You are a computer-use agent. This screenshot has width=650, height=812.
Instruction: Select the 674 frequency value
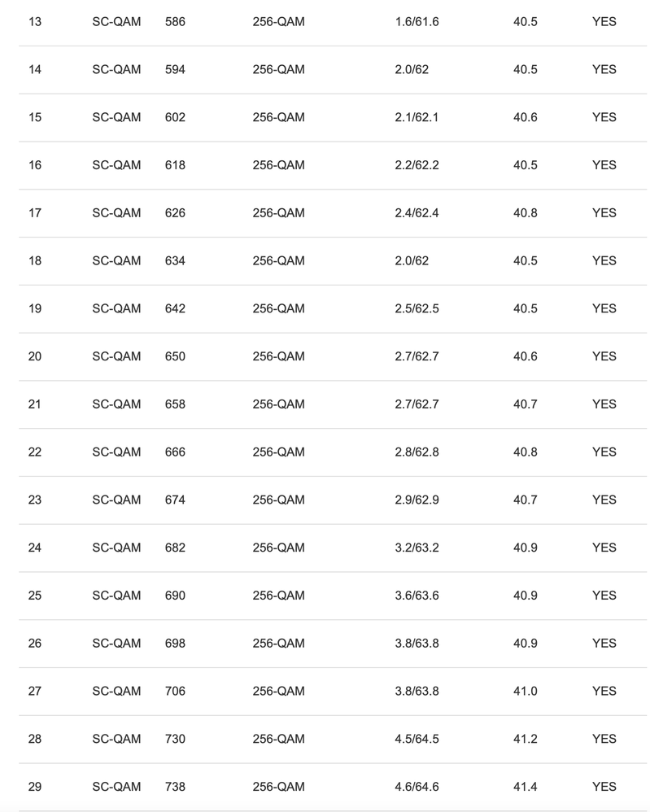[x=175, y=500]
